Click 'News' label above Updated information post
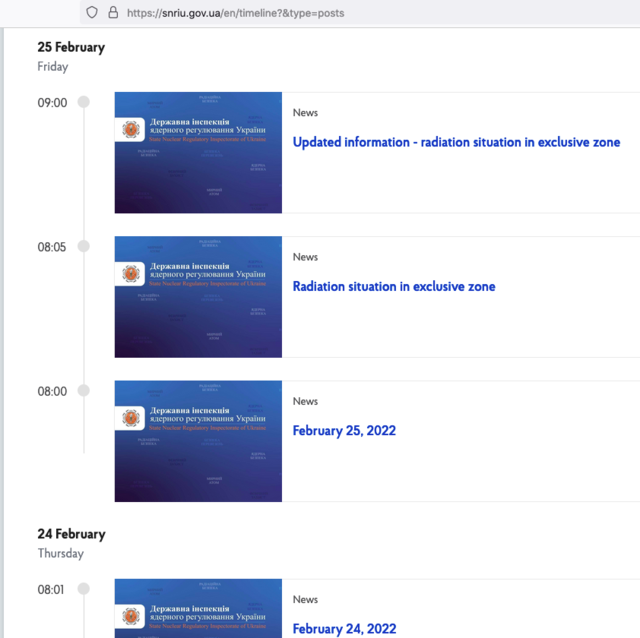640x638 pixels. [x=305, y=113]
